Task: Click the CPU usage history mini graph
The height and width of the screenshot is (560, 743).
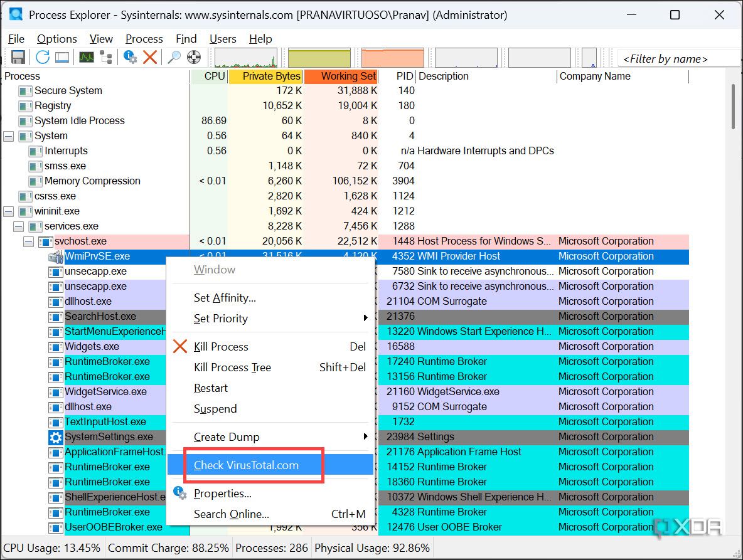Action: (x=246, y=58)
